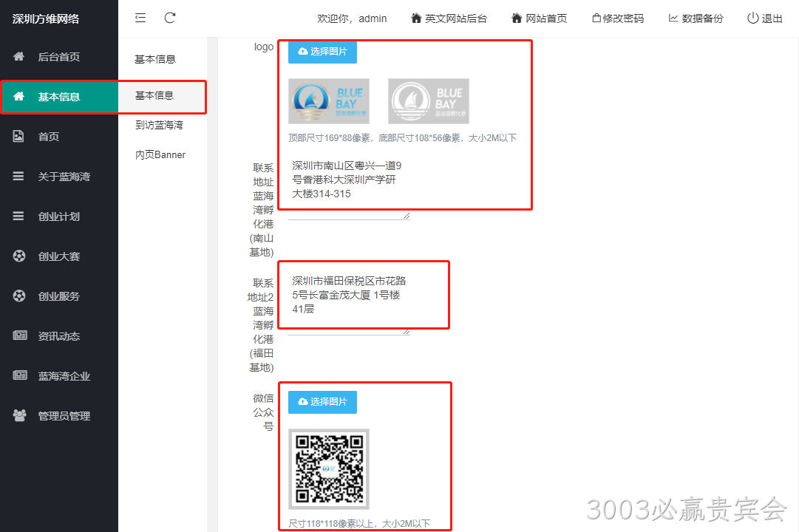The width and height of the screenshot is (799, 532).
Task: Click the gray Blue Bay logo thumbnail
Action: click(x=429, y=101)
